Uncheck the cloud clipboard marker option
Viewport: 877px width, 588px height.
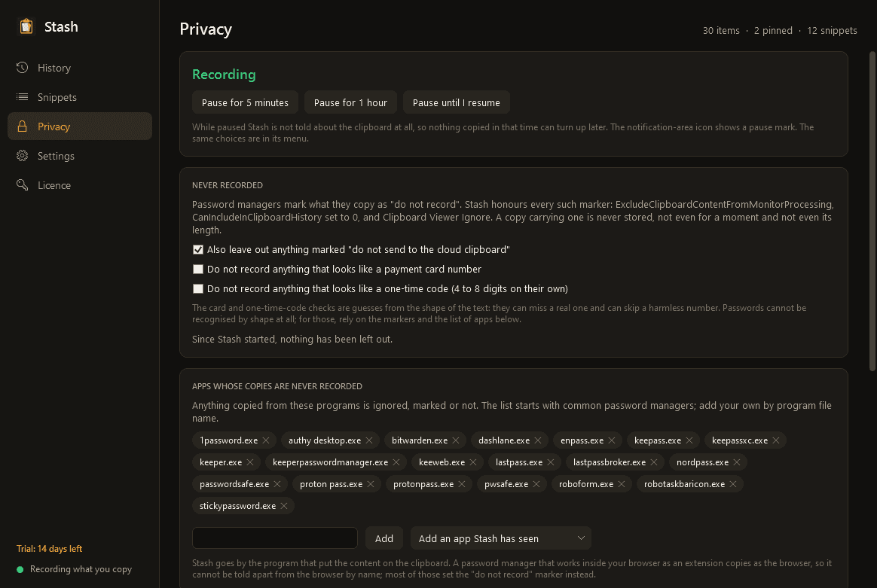pos(198,250)
